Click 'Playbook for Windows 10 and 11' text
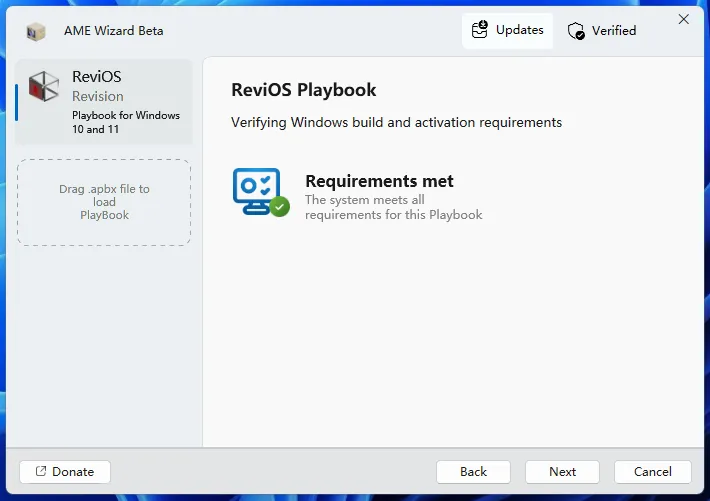The height and width of the screenshot is (501, 710). (x=126, y=122)
